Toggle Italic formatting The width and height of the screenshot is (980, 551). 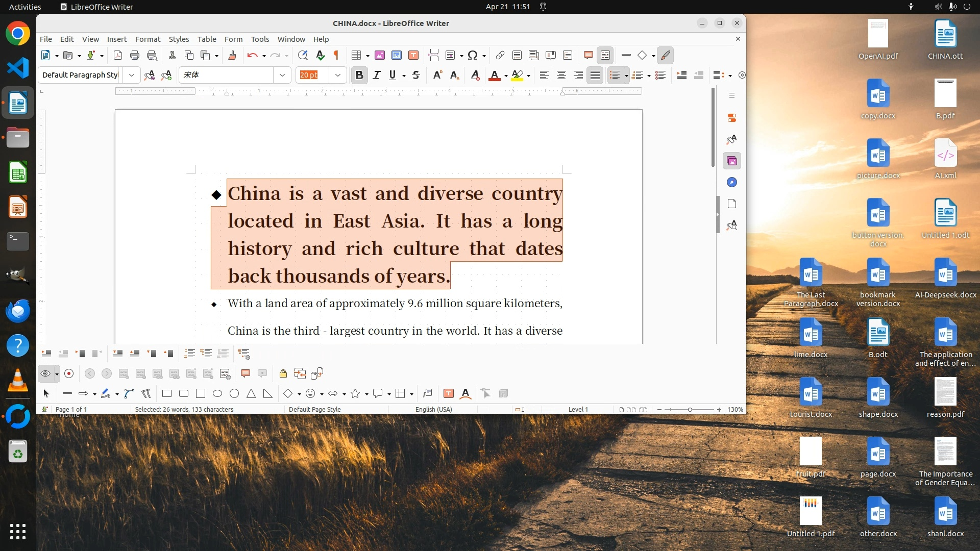[x=377, y=75]
